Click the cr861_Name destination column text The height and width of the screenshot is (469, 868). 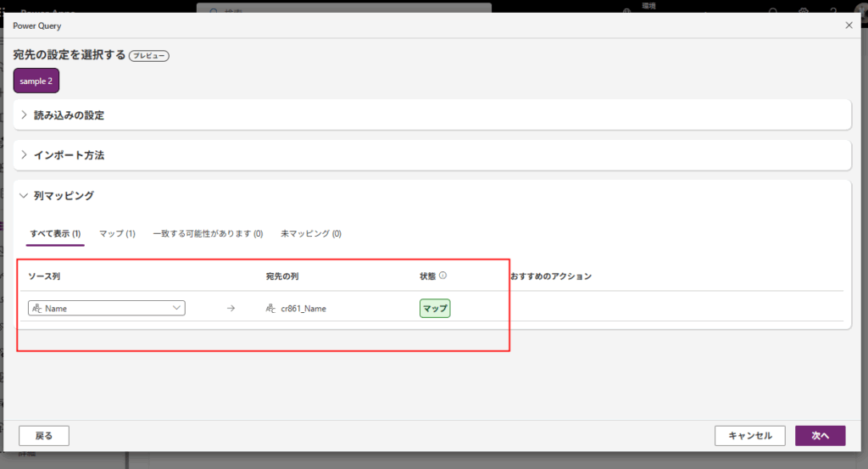303,309
